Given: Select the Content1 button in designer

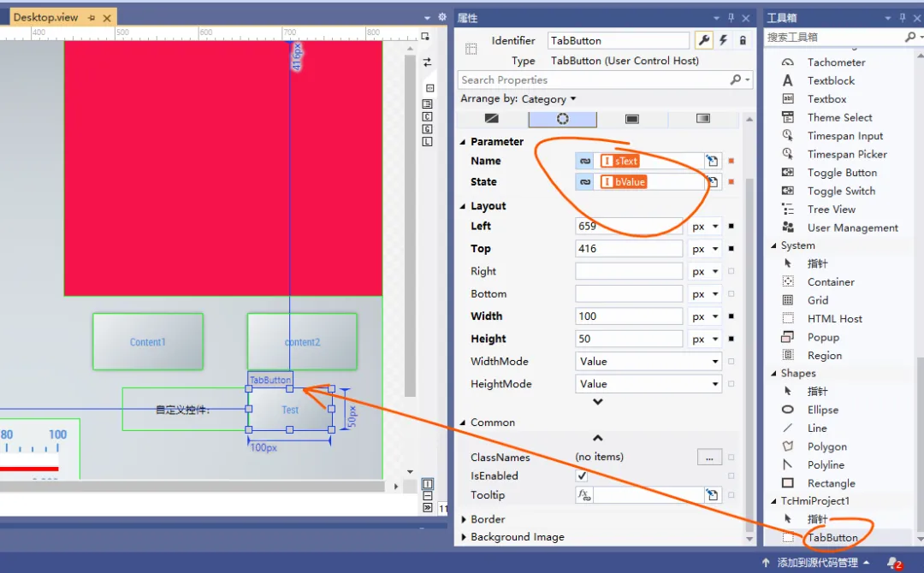Looking at the screenshot, I should pos(148,341).
